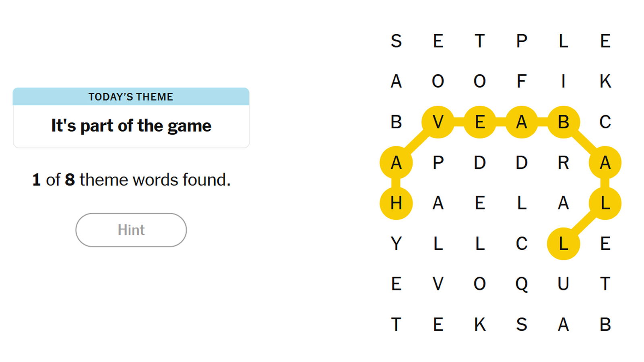Click the letter S in the top row

pyautogui.click(x=396, y=41)
